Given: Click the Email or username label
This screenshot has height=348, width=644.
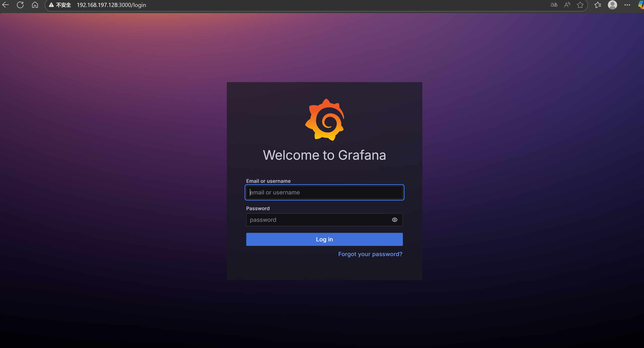Looking at the screenshot, I should pos(268,181).
